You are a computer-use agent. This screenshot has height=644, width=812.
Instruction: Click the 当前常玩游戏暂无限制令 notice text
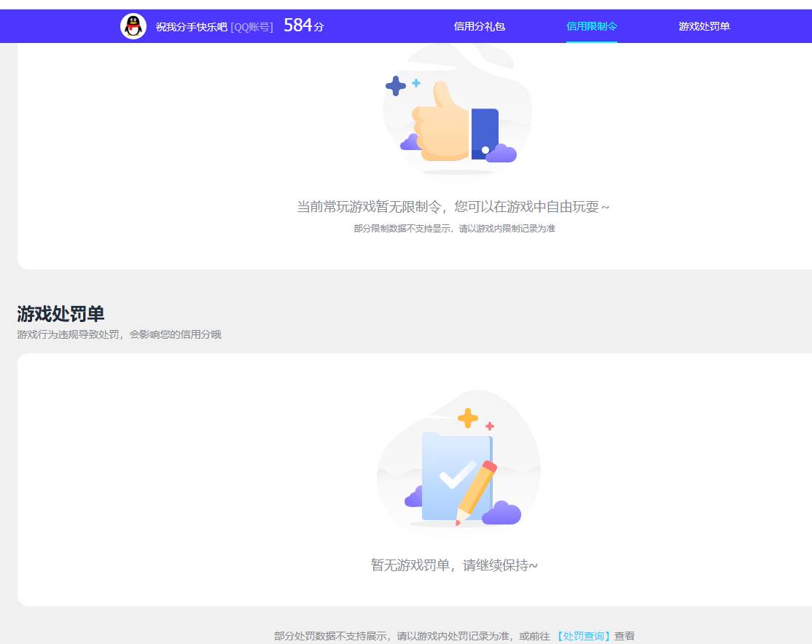(453, 207)
